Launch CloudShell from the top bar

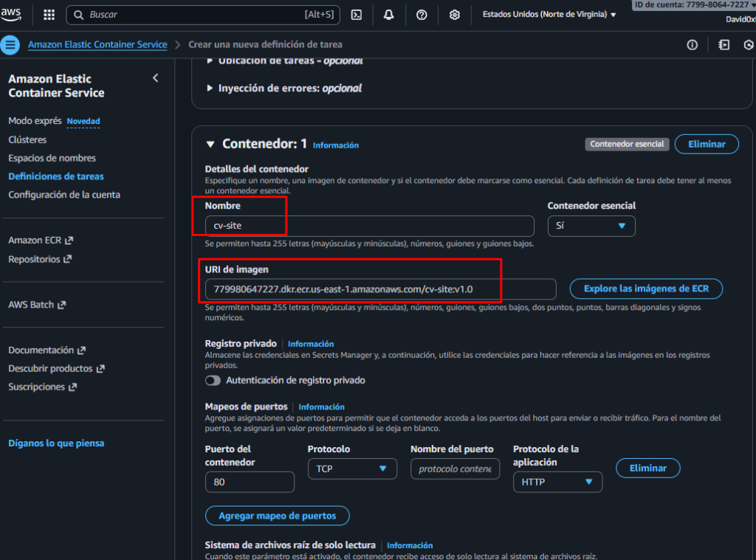point(356,15)
